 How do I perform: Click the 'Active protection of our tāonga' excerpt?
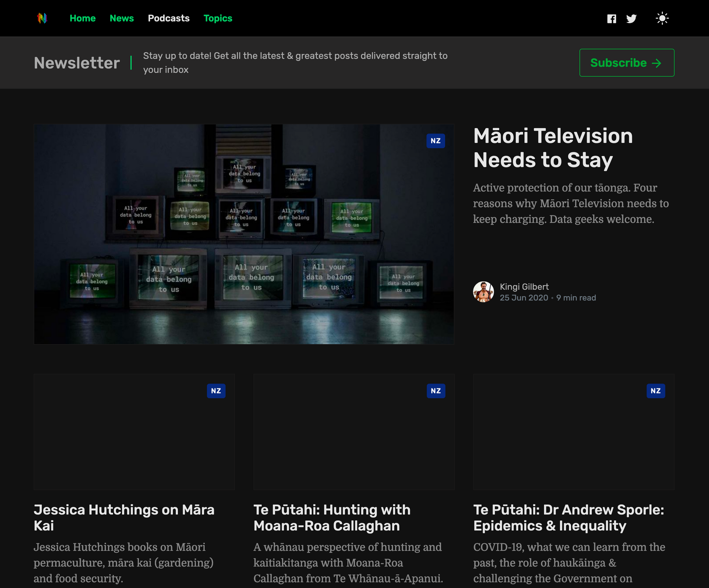[571, 203]
